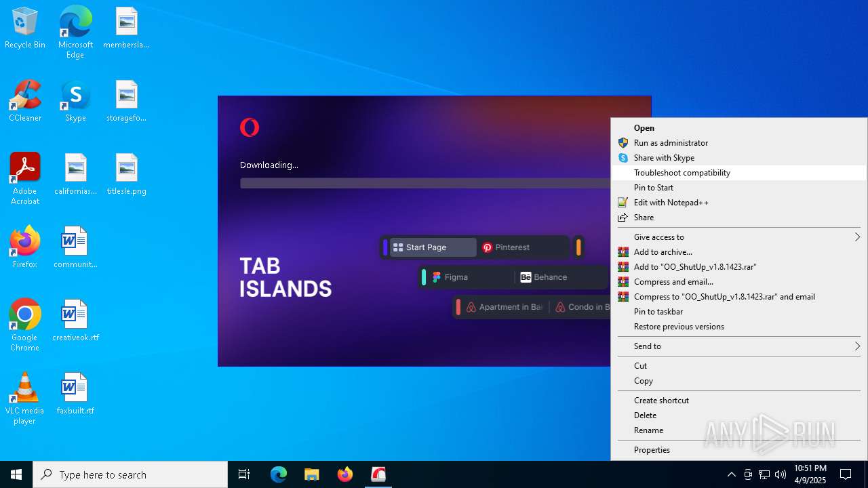The height and width of the screenshot is (488, 868).
Task: Select the Microsoft Edge desktop shortcut
Action: point(75,33)
